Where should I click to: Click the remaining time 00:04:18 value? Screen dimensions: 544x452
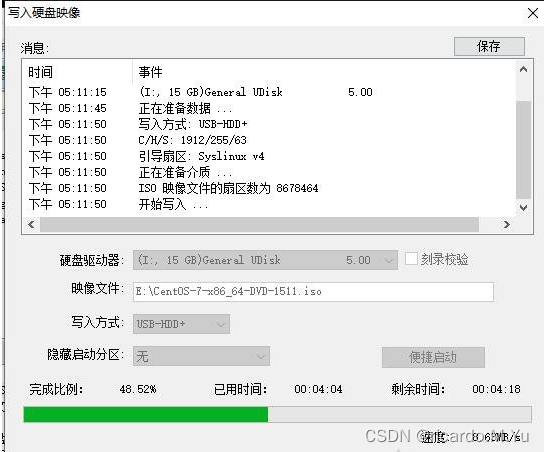pos(496,389)
